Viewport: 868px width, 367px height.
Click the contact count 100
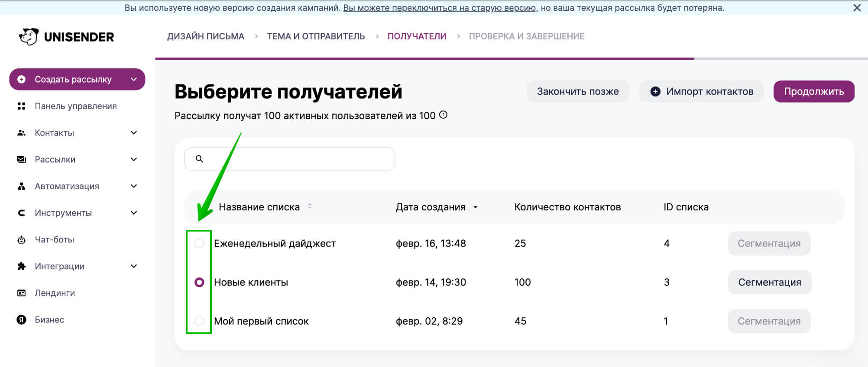click(x=522, y=282)
